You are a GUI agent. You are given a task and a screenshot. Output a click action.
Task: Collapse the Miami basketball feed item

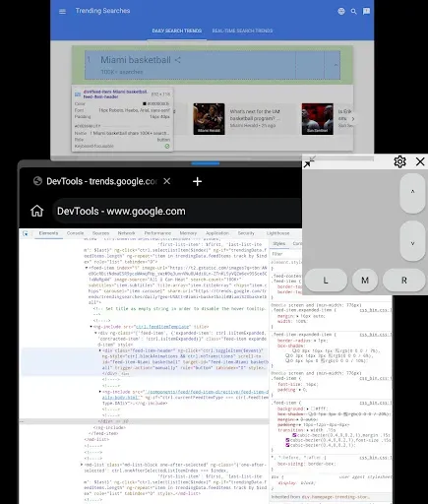tap(336, 65)
